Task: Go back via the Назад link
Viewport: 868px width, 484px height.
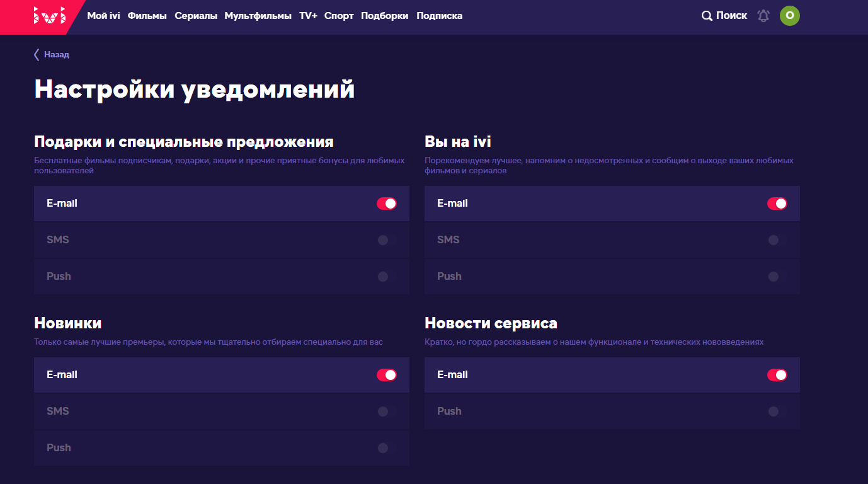Action: click(57, 55)
